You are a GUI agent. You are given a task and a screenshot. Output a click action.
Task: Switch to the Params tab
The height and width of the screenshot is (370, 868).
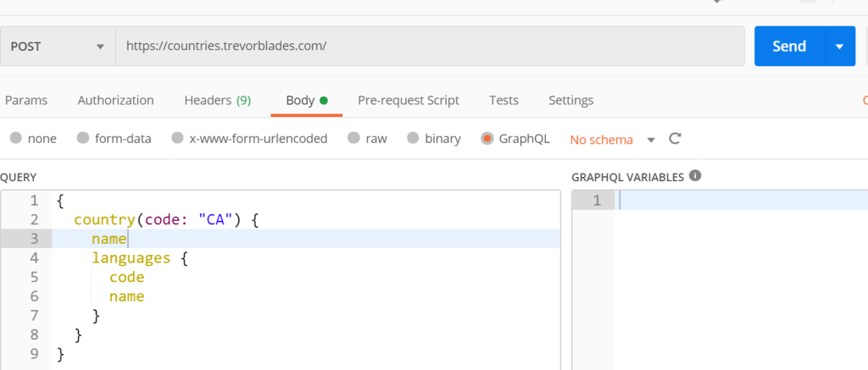(x=26, y=100)
